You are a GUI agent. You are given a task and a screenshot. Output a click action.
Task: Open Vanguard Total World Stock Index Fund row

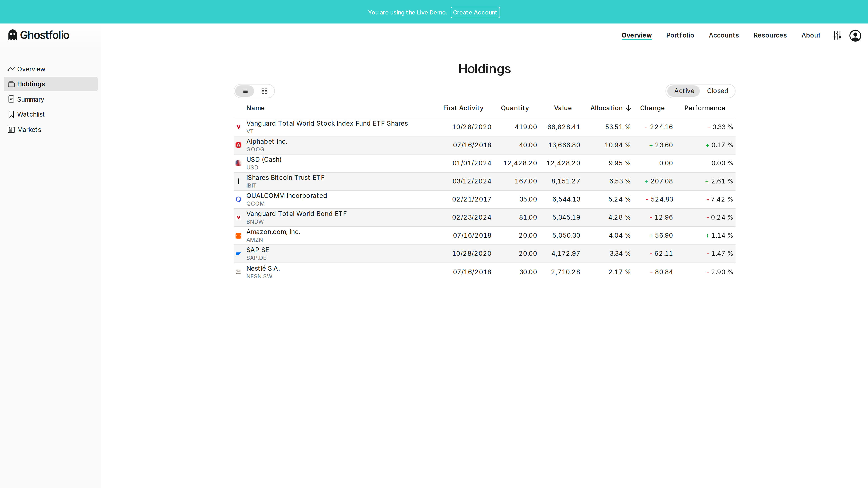point(485,127)
